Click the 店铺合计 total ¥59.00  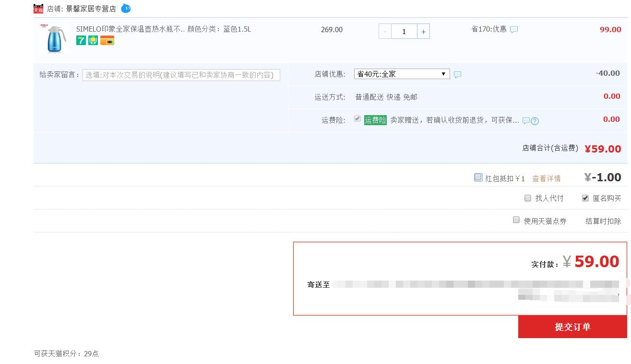pos(603,149)
